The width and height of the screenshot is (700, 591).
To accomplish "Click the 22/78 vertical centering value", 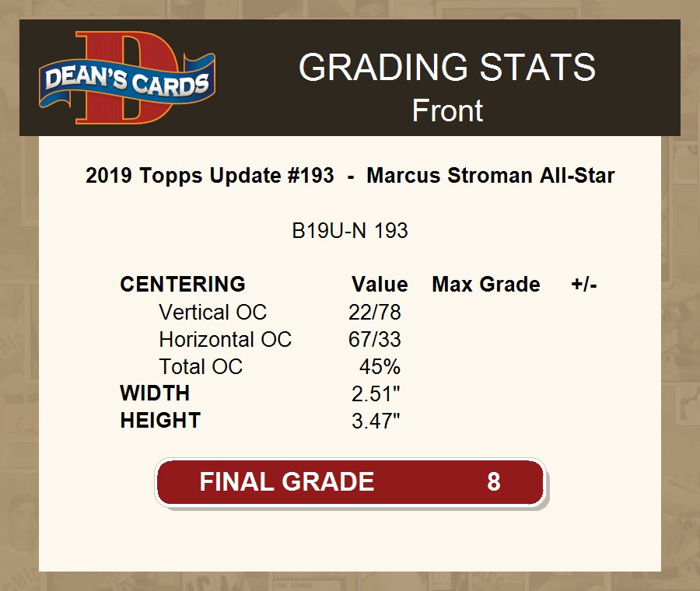I will [x=375, y=313].
